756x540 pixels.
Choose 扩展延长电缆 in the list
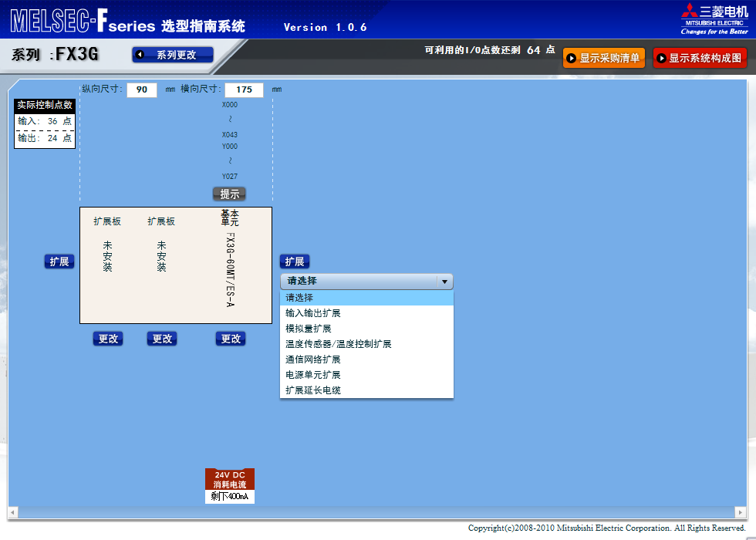[x=313, y=390]
